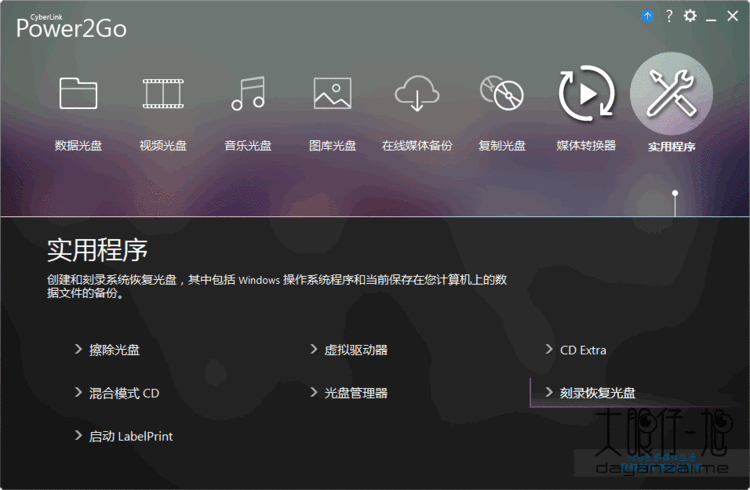This screenshot has width=750, height=490.
Task: Click the 视频光盘 label
Action: pyautogui.click(x=163, y=145)
